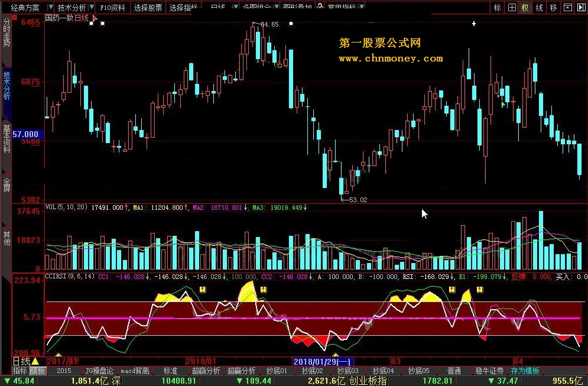Image resolution: width=588 pixels, height=386 pixels.
Task: Click the 2,621.6亿 turnover in the status bar
Action: click(x=327, y=381)
